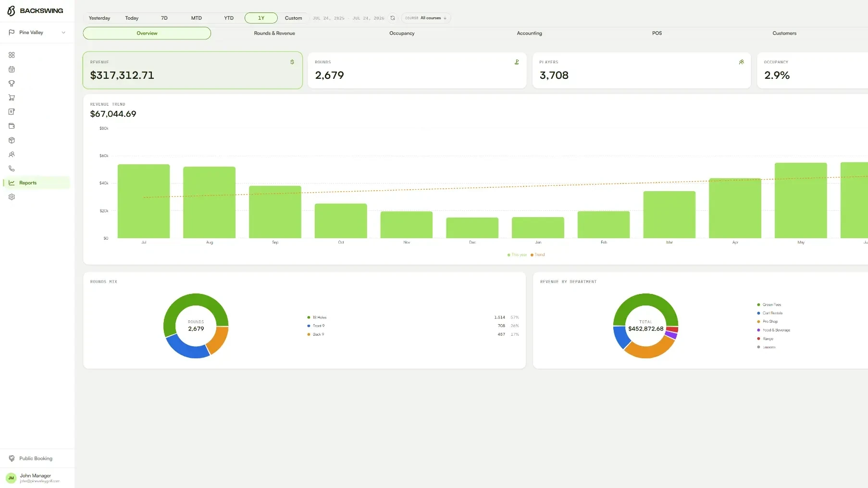Select the 7D time range
Image resolution: width=868 pixels, height=488 pixels.
(164, 18)
